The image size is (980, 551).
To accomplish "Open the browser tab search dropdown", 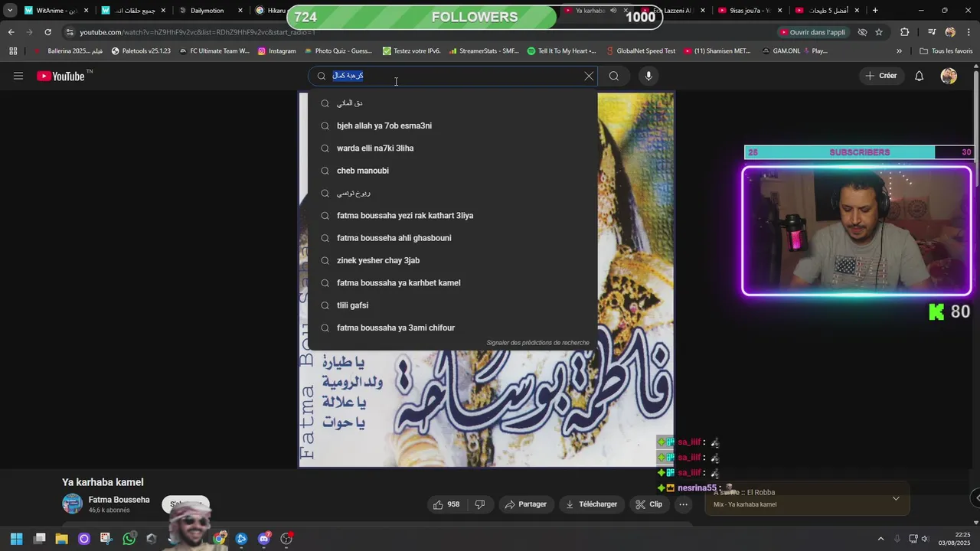I will click(x=10, y=11).
